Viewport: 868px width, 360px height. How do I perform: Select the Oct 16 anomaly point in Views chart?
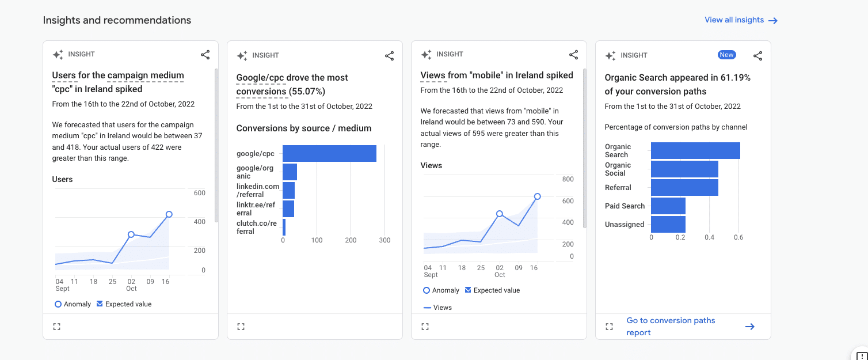tap(538, 196)
